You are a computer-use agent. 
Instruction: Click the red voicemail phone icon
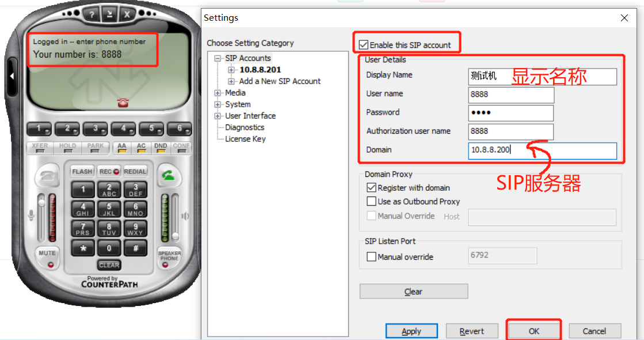123,103
